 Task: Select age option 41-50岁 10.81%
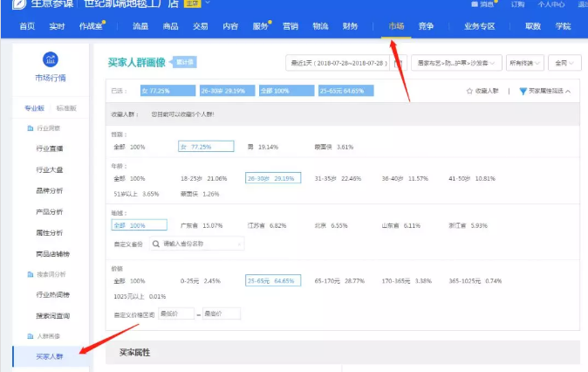pyautogui.click(x=472, y=179)
